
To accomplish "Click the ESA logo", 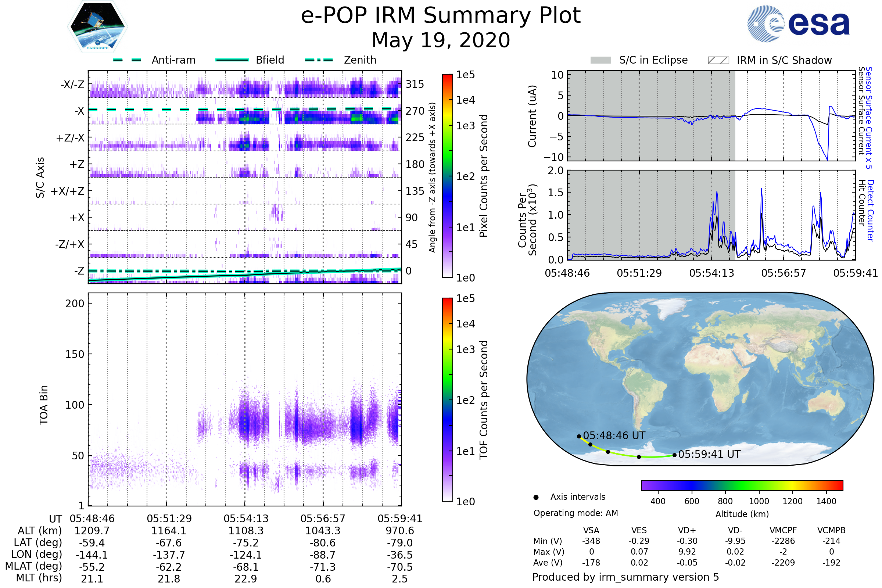I will 799,24.
